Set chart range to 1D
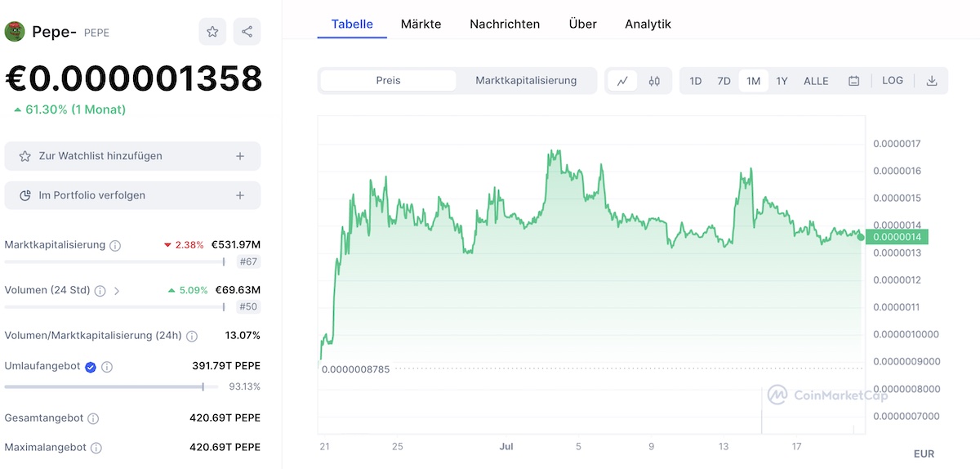The width and height of the screenshot is (980, 469). click(696, 81)
